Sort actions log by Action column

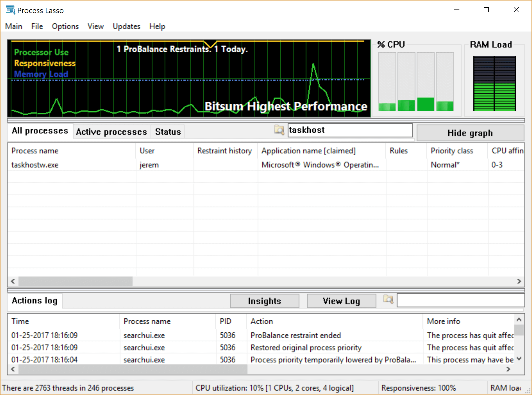(335, 321)
